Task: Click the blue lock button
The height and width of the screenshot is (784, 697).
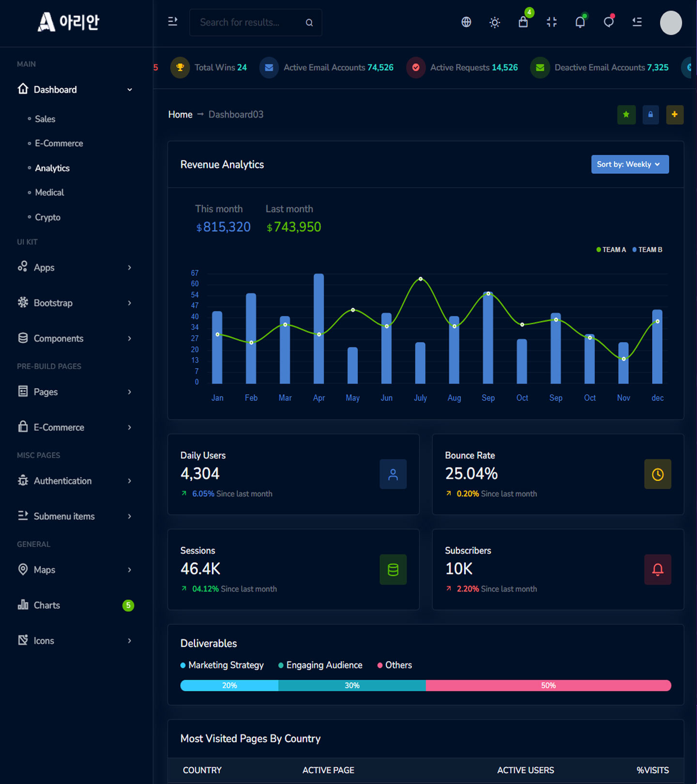Action: click(651, 115)
